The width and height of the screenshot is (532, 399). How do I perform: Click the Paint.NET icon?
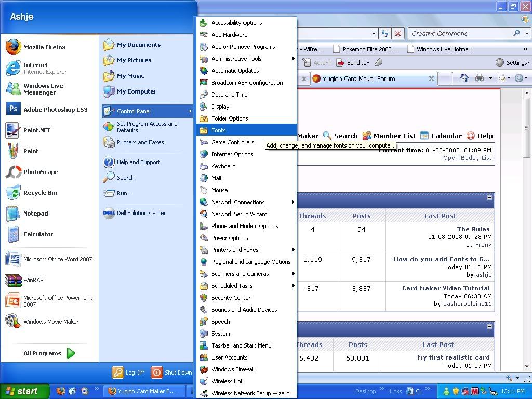[x=13, y=130]
